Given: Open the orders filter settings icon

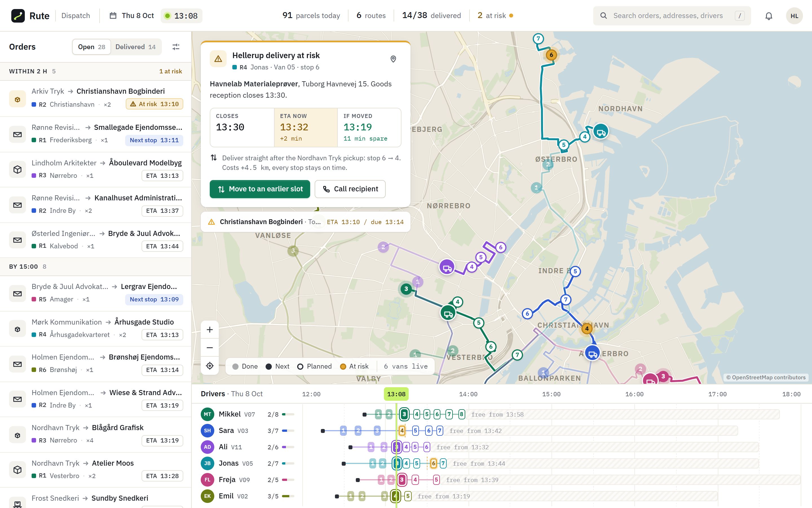Looking at the screenshot, I should 176,47.
